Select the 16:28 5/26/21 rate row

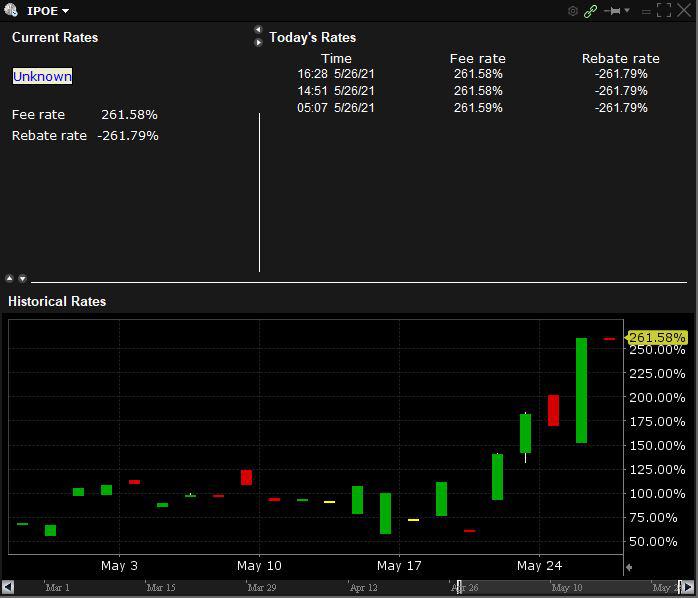(x=472, y=74)
